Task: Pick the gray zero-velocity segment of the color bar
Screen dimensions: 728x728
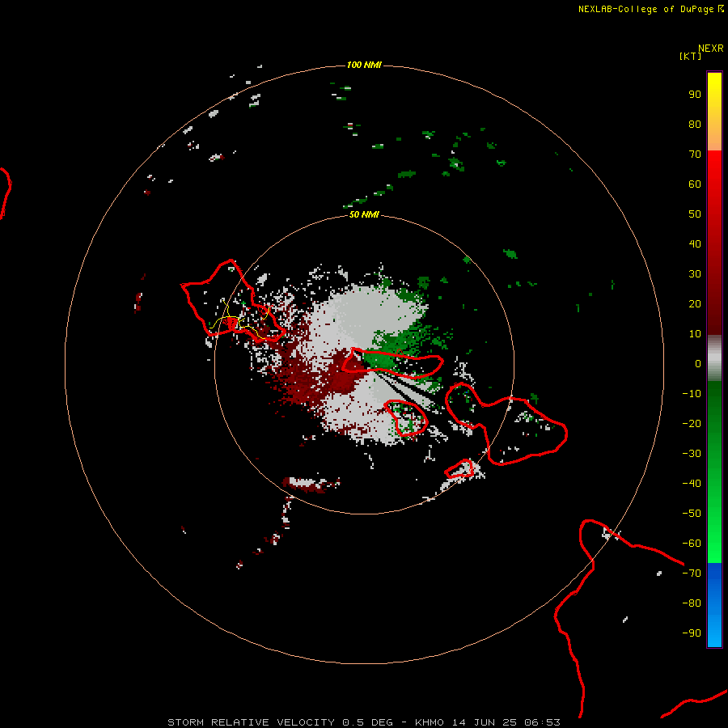Action: pyautogui.click(x=714, y=358)
